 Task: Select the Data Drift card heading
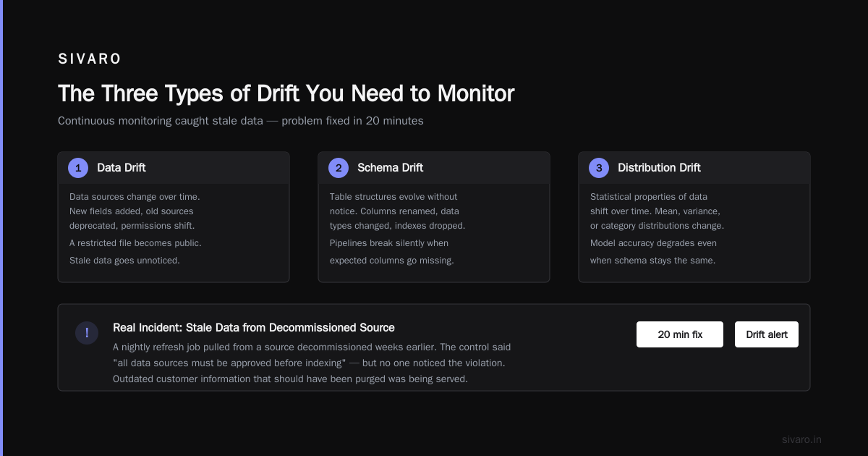[x=122, y=168]
